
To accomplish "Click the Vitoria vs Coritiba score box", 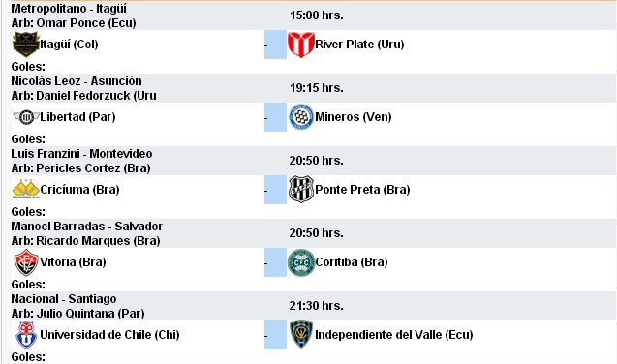I will [275, 262].
